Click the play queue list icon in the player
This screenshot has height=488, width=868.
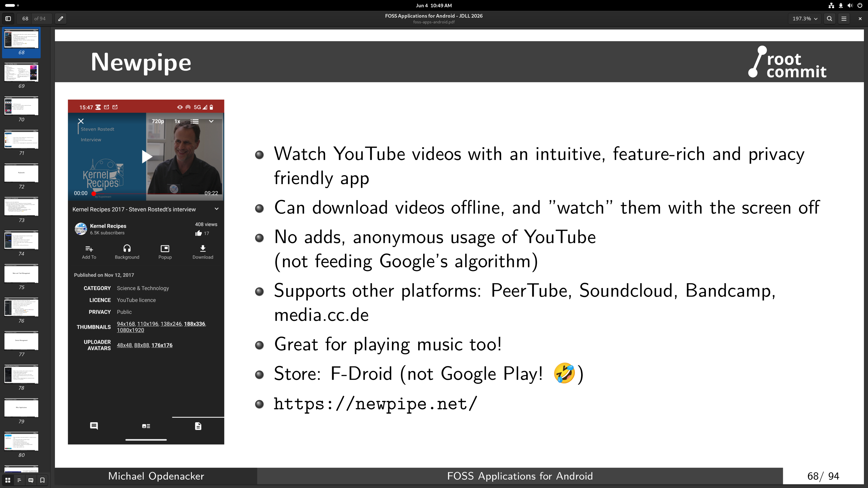click(x=195, y=121)
